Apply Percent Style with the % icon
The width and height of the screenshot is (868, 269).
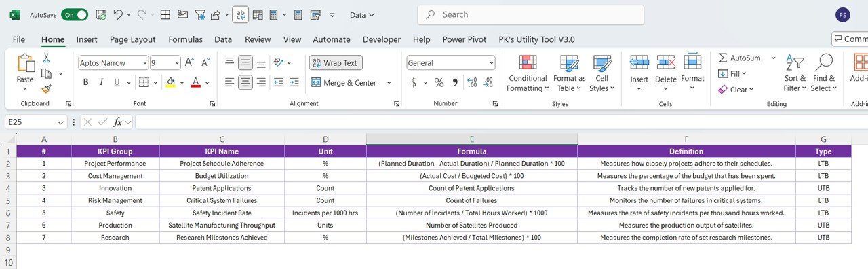tap(439, 82)
